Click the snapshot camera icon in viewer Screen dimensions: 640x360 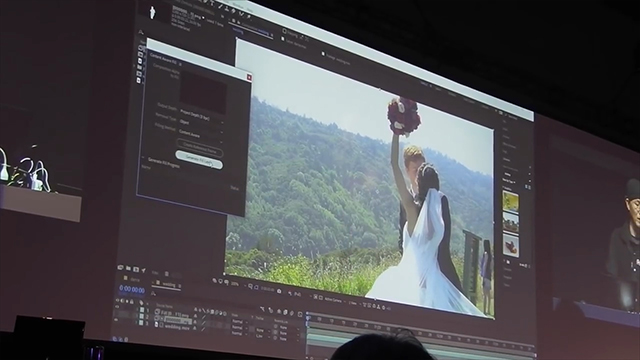click(x=279, y=291)
